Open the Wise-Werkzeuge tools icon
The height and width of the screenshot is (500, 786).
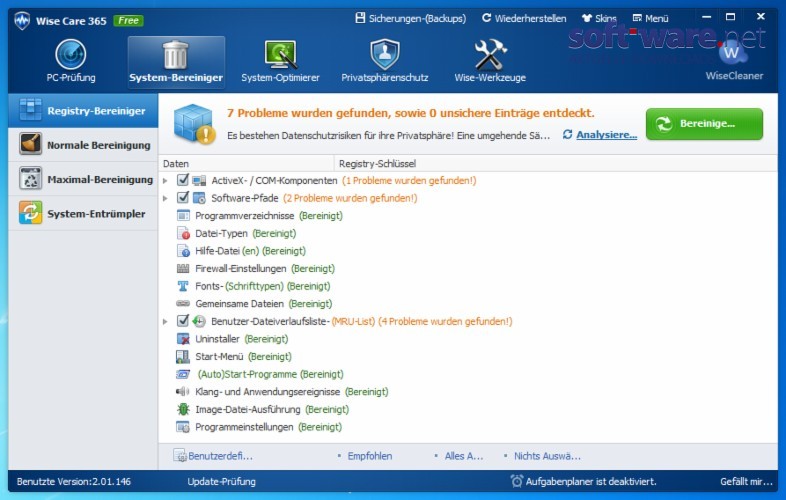tap(490, 54)
